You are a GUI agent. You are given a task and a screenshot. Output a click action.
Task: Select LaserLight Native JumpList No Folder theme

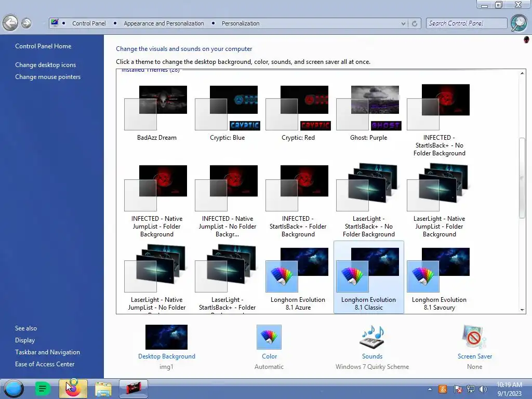pos(157,278)
